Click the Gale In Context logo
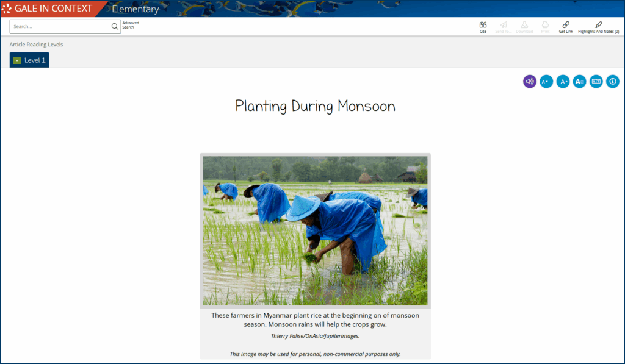 click(x=48, y=9)
